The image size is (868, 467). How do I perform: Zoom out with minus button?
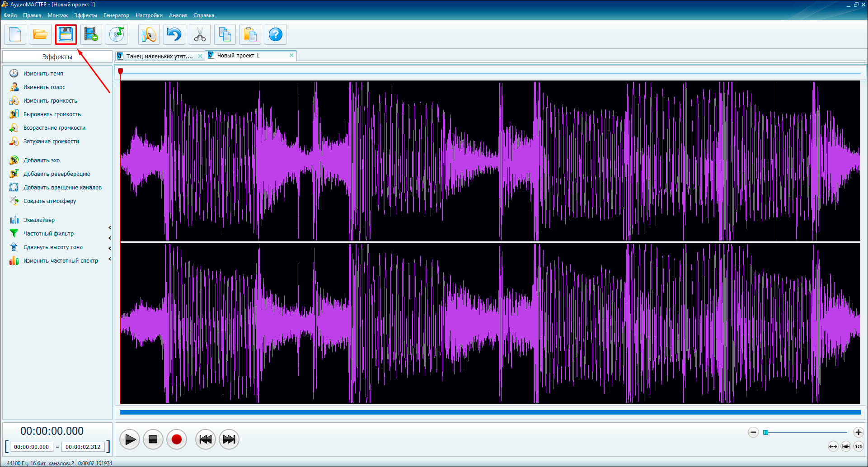coord(753,432)
